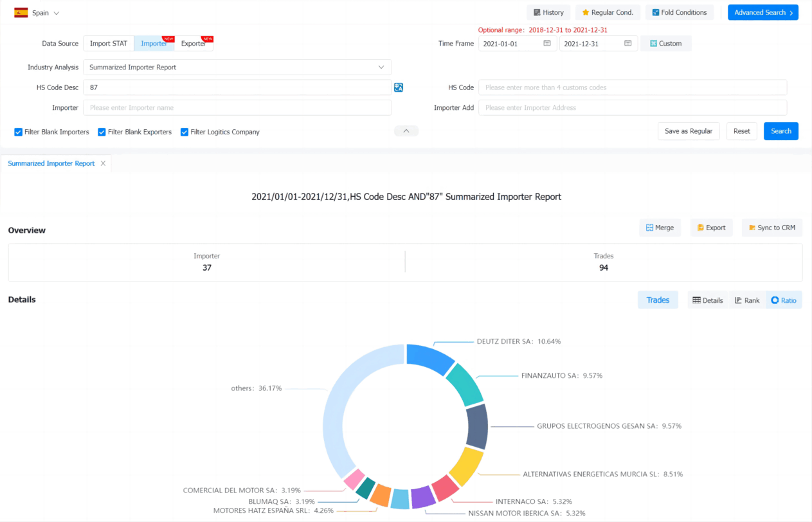Switch to Details view

[708, 300]
